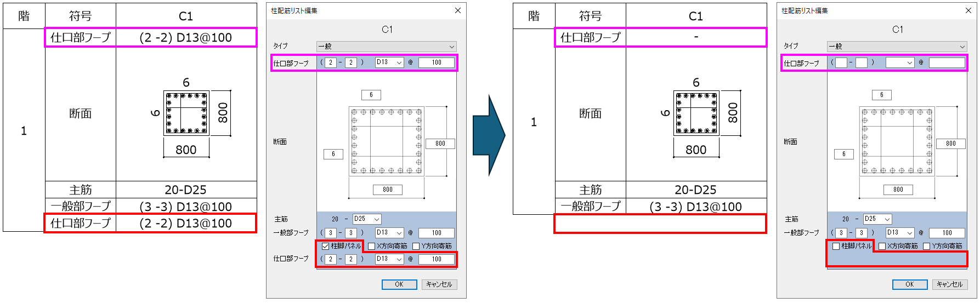
Task: Click 一般部フープ pitch 100 field, left dialog
Action: (437, 233)
